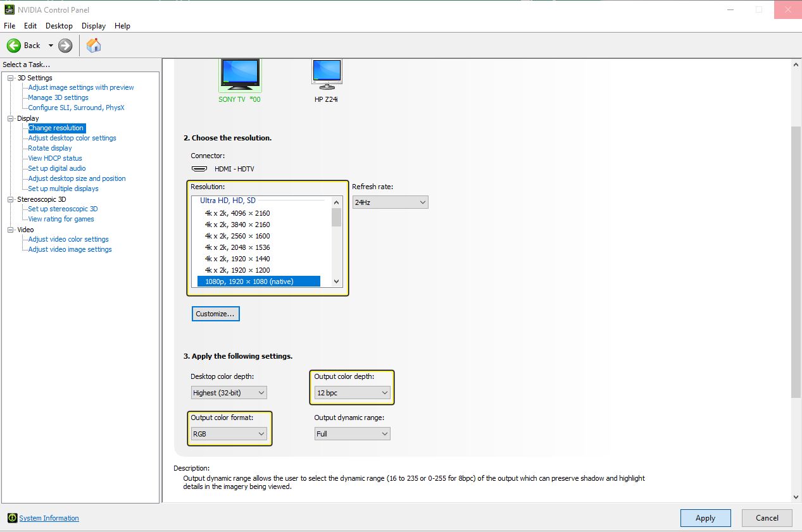This screenshot has width=802, height=532.
Task: Open the System Information link
Action: coord(49,518)
